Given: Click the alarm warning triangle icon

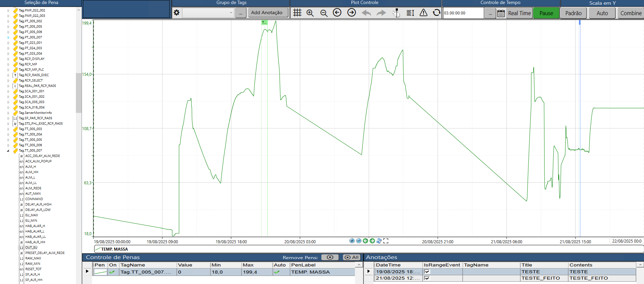Looking at the screenshot, I should (423, 13).
